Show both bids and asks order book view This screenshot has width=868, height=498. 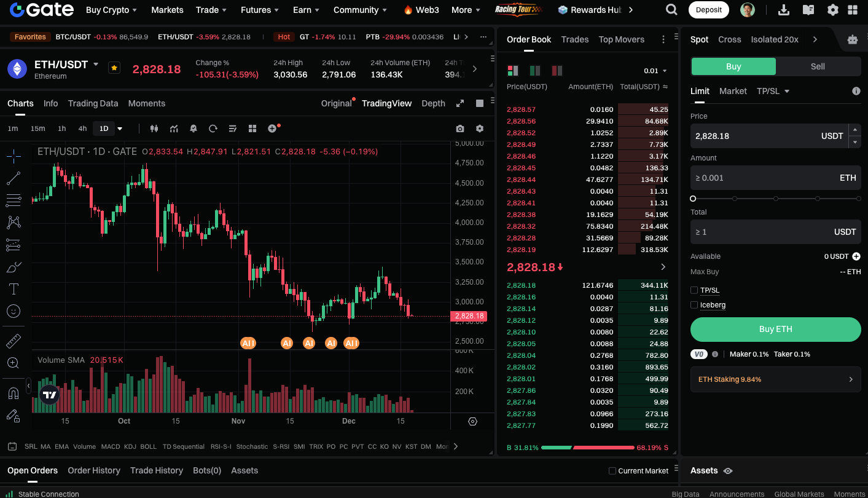(x=513, y=71)
